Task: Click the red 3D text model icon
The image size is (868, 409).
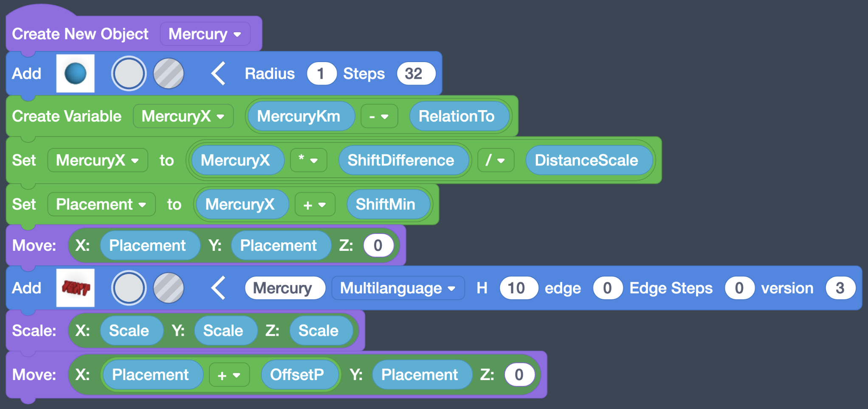Action: pos(75,288)
